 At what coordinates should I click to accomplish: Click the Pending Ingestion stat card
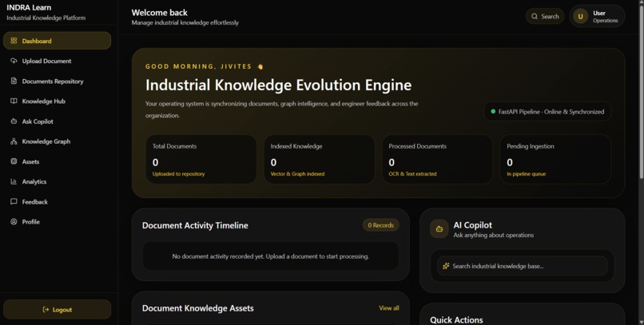pyautogui.click(x=555, y=159)
